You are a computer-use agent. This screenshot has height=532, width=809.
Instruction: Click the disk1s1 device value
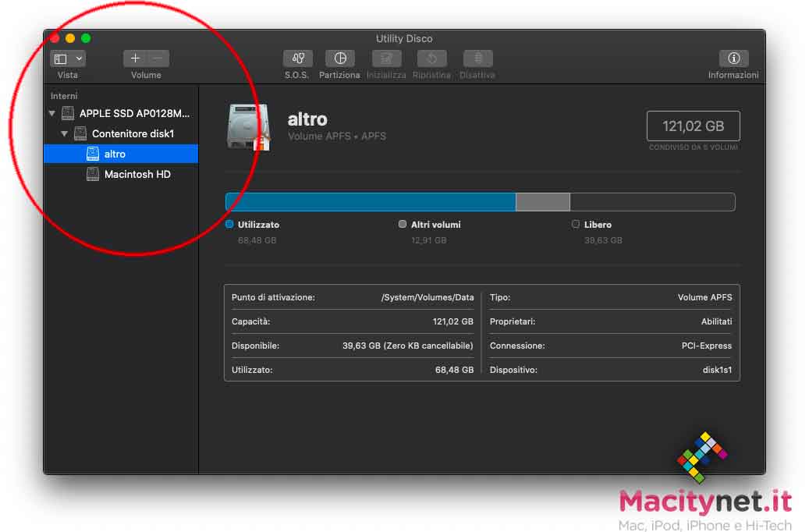[717, 370]
